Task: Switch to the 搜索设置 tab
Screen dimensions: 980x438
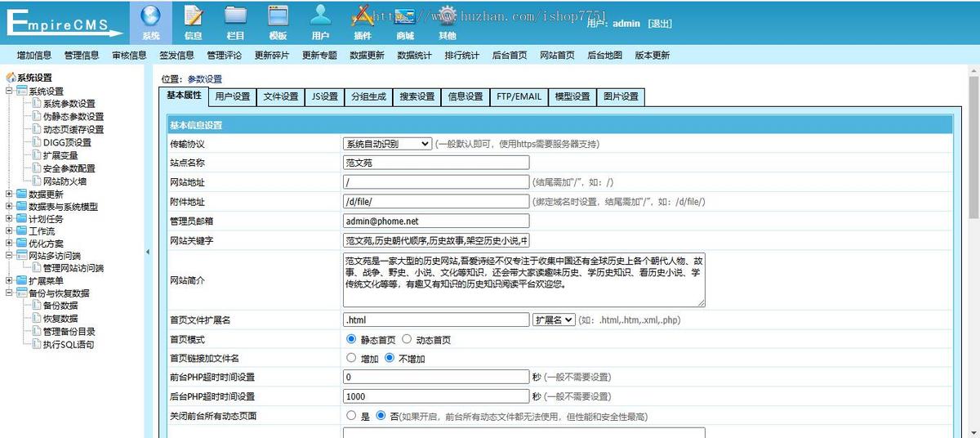Action: 416,96
